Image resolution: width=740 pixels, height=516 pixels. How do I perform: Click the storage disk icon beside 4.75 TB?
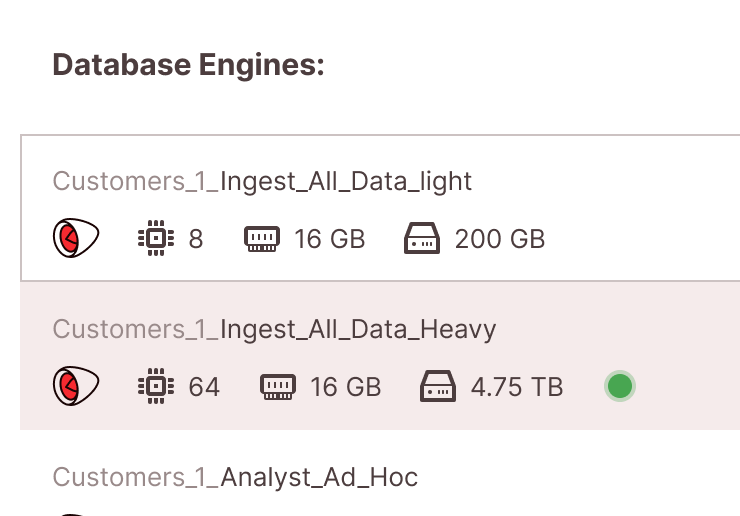pyautogui.click(x=438, y=386)
